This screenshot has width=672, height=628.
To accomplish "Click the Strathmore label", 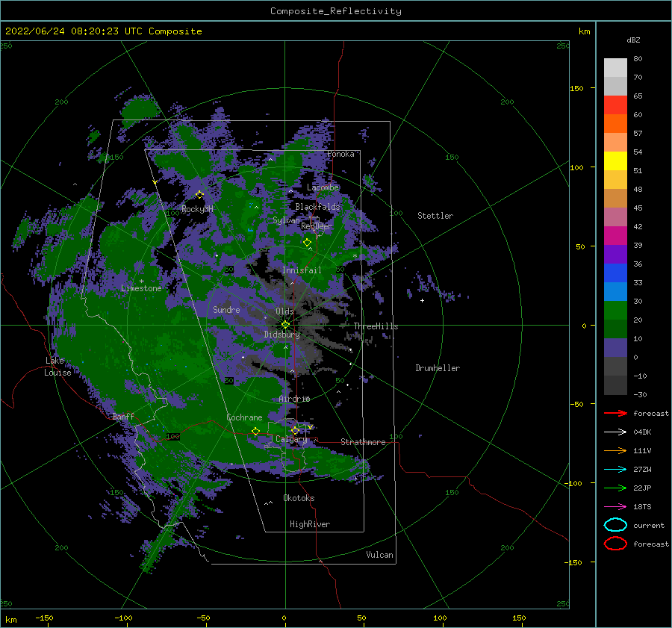I will (x=363, y=442).
